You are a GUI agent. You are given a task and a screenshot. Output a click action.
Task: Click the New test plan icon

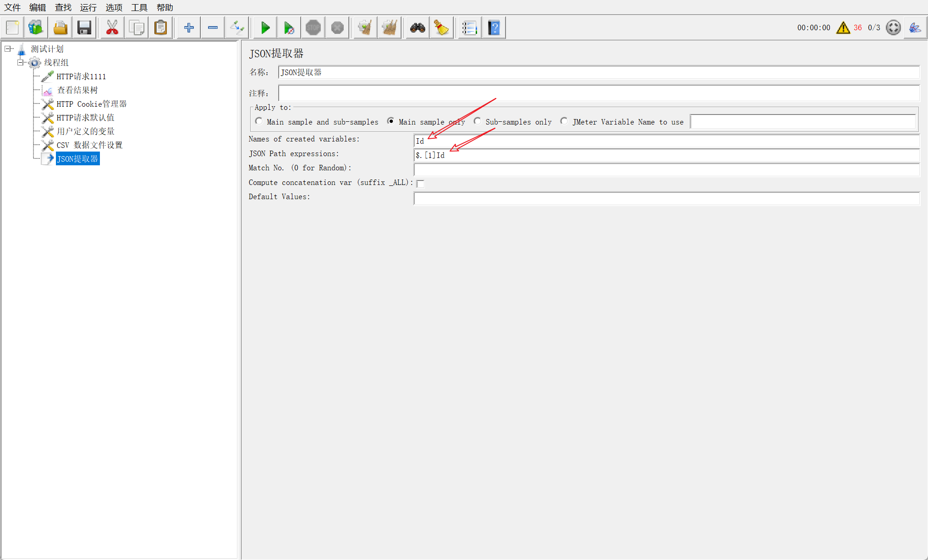click(x=12, y=28)
